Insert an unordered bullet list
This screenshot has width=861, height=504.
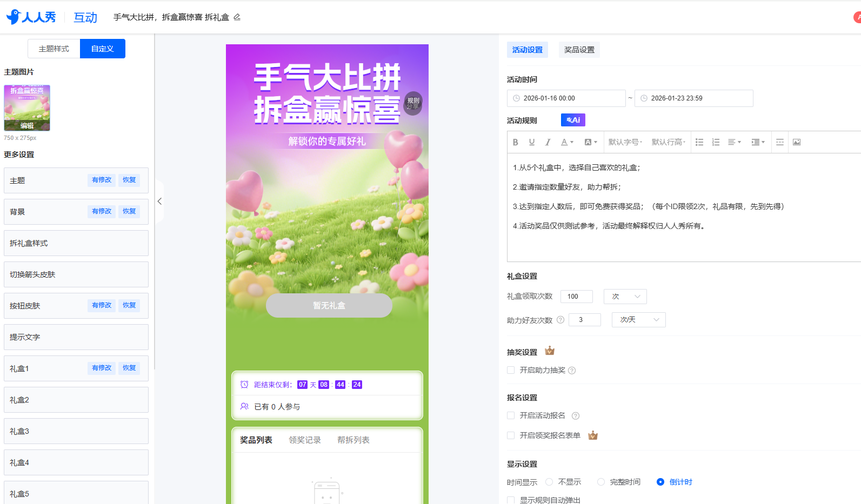tap(699, 142)
